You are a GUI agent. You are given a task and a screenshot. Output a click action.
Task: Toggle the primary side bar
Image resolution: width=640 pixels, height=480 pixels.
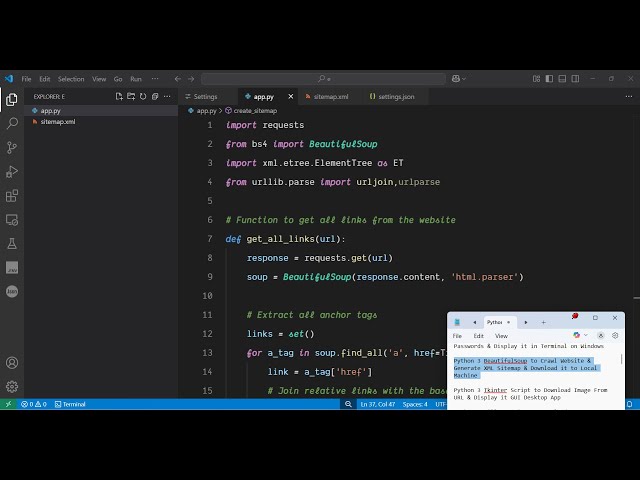[549, 79]
